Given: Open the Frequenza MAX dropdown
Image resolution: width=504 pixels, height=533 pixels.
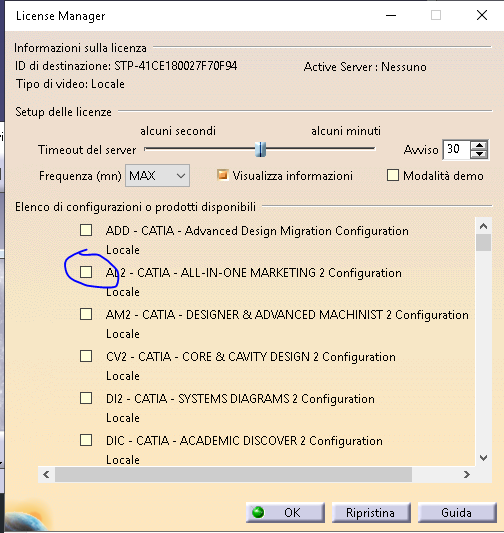Looking at the screenshot, I should coord(157,176).
